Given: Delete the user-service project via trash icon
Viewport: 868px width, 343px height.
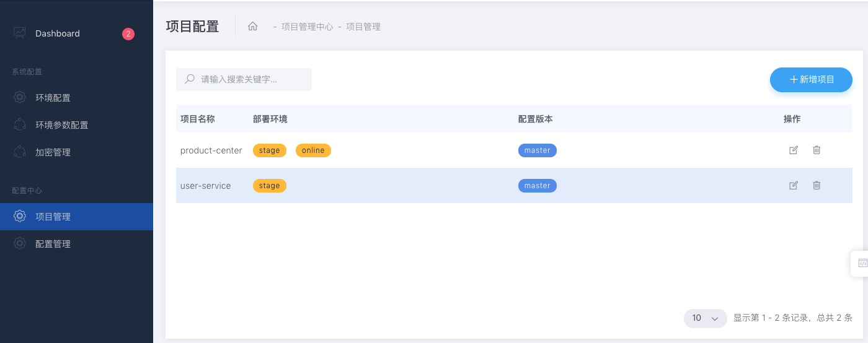Looking at the screenshot, I should (817, 185).
